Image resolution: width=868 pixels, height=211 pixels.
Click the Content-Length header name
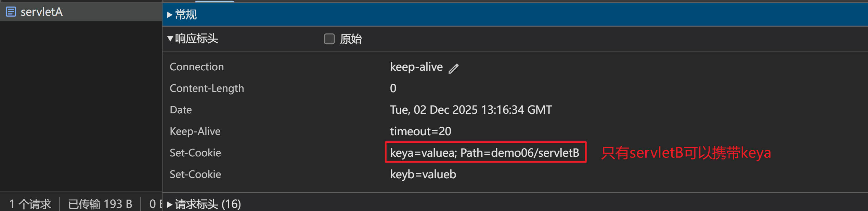tap(207, 88)
